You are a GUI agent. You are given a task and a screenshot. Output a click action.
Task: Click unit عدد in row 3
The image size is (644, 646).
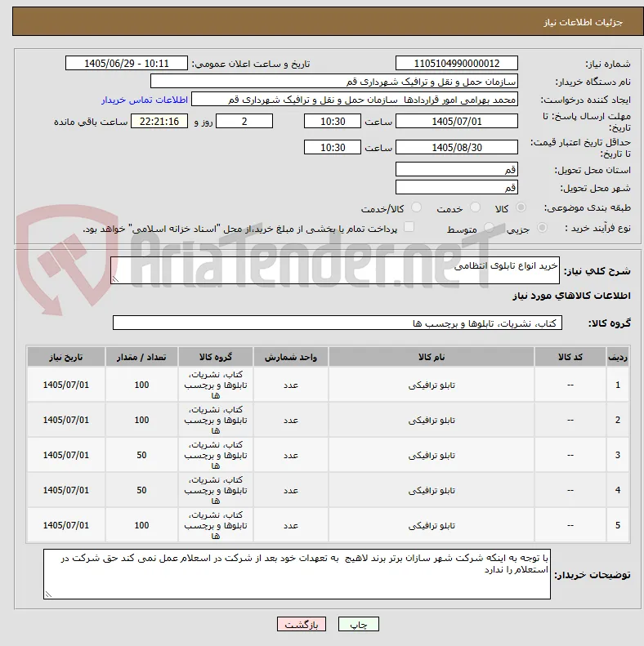[291, 455]
